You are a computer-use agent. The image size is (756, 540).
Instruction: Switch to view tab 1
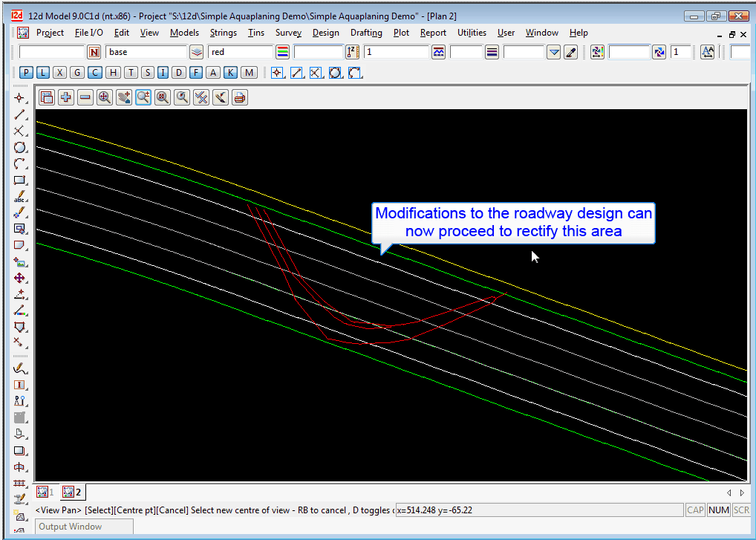click(45, 492)
